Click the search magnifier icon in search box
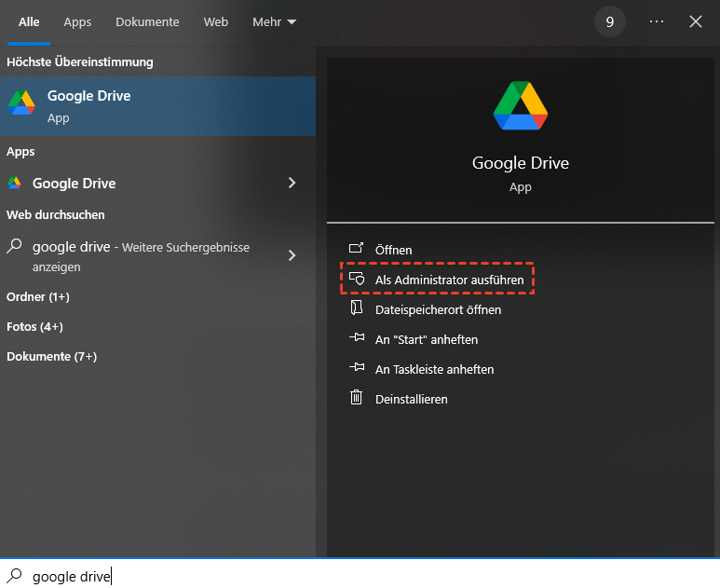The image size is (720, 588). [x=14, y=576]
